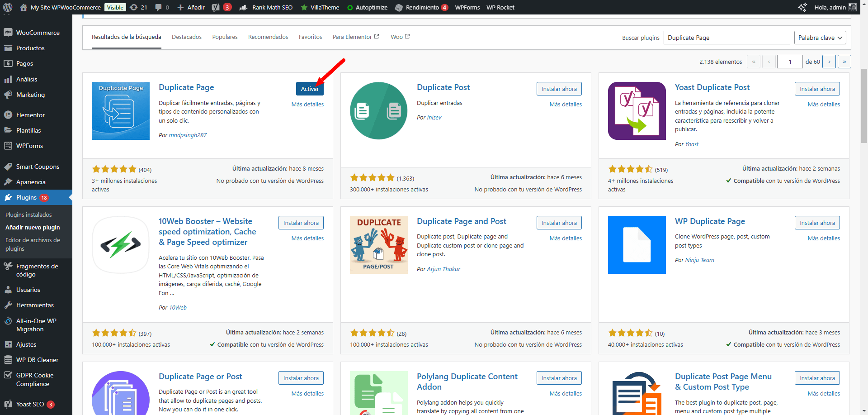
Task: Open the Yoast SEO admin bar icon
Action: (222, 7)
